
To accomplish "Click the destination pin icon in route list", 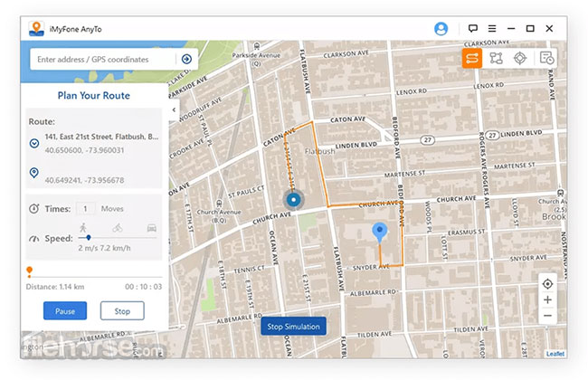I will click(34, 173).
